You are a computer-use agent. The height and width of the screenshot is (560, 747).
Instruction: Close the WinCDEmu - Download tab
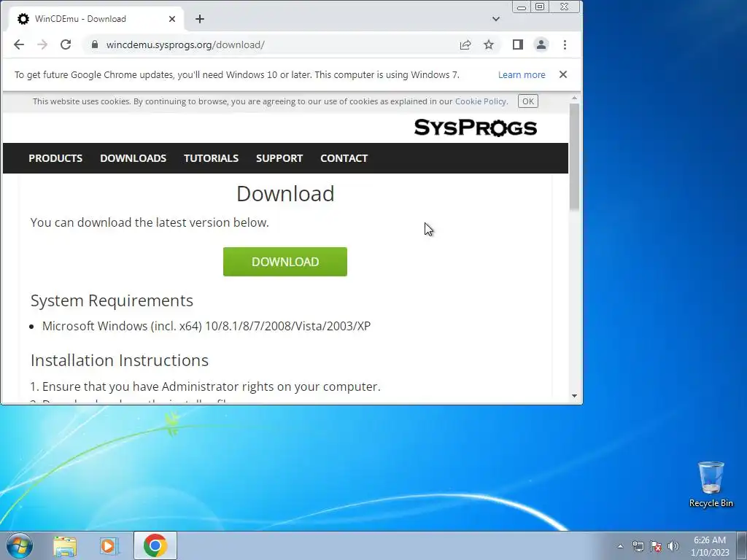point(172,19)
